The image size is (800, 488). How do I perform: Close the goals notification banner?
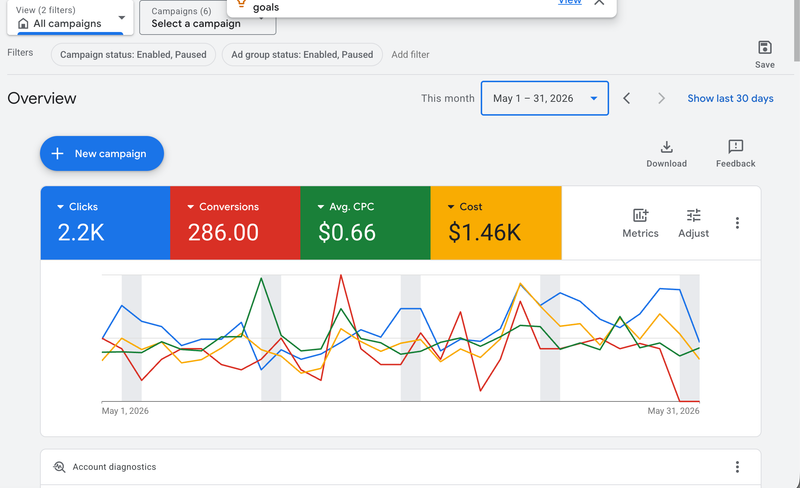(599, 3)
